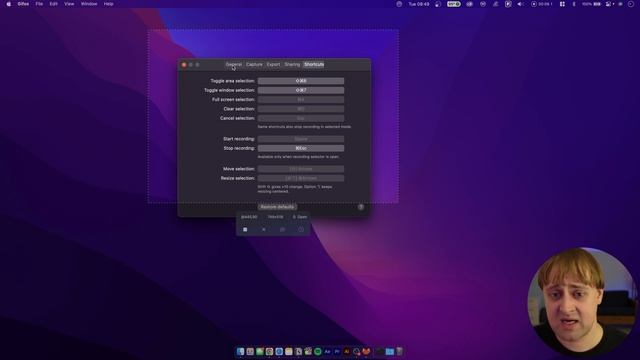
Task: Click the "Stop recording:" label
Action: 239,149
